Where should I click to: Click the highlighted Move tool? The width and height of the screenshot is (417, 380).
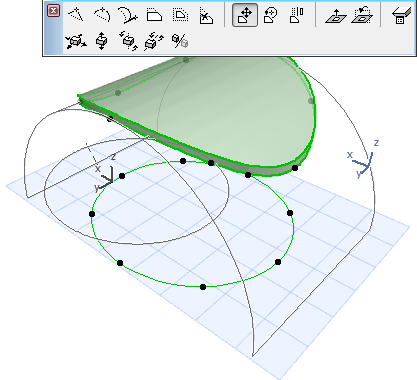coord(245,15)
